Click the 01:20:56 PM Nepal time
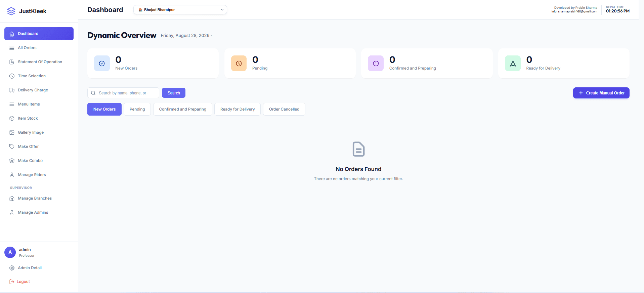This screenshot has width=644, height=293. (618, 11)
